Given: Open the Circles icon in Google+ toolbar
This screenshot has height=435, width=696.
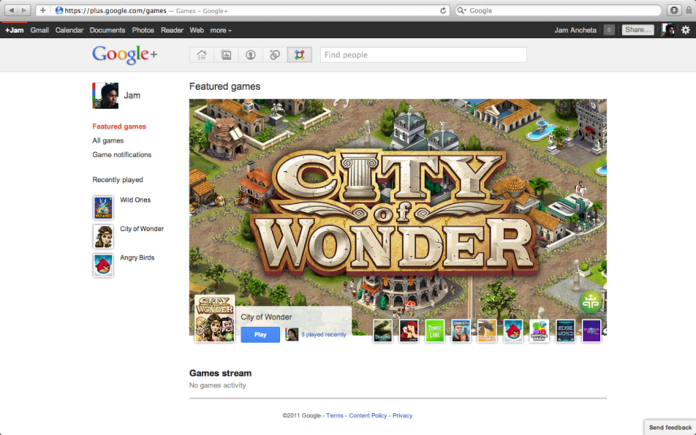Looking at the screenshot, I should pyautogui.click(x=275, y=55).
